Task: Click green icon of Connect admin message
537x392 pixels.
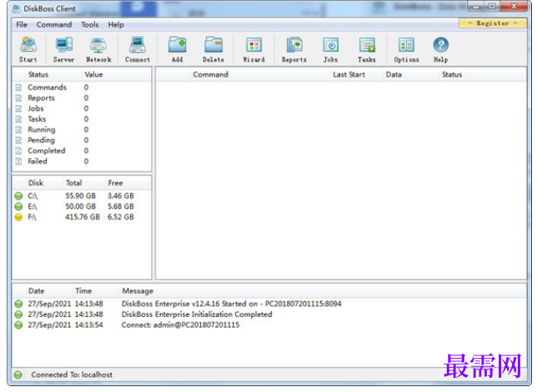Action: coord(18,325)
